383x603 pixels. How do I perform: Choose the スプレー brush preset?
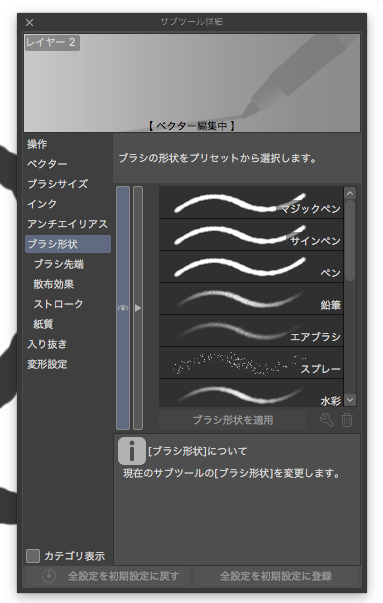coord(251,363)
